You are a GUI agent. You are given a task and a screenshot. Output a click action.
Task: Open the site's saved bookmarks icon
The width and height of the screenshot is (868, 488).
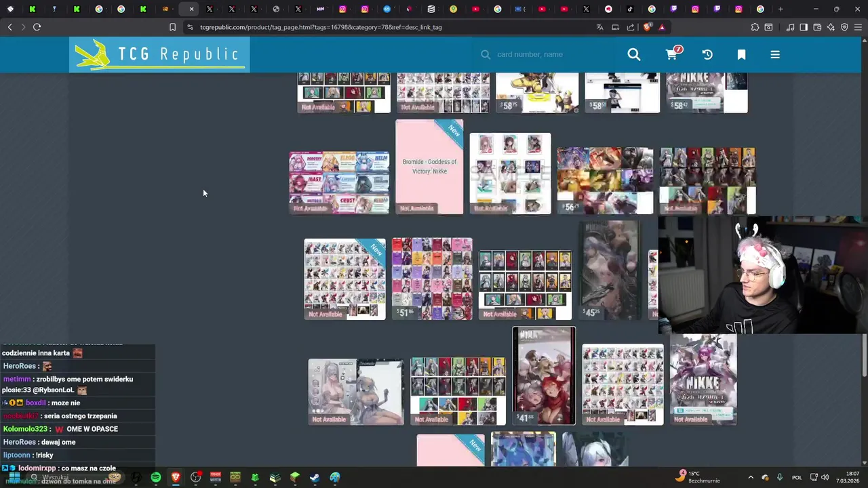click(x=741, y=54)
